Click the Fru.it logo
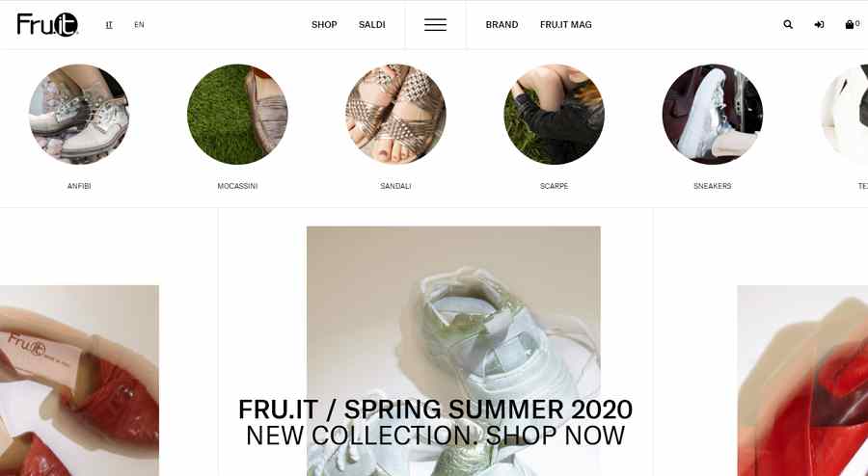The height and width of the screenshot is (476, 868). pos(47,24)
